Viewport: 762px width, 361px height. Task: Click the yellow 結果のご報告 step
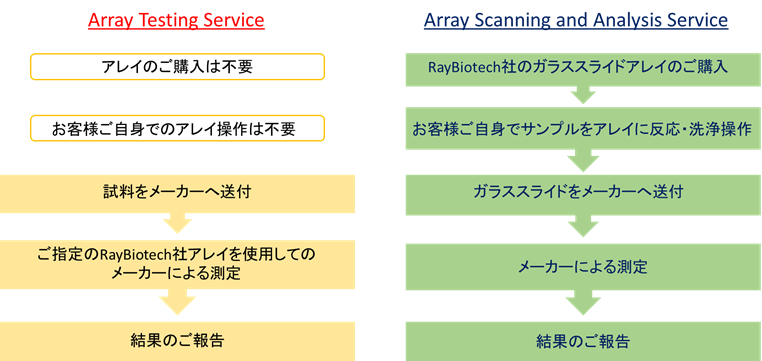coord(177,341)
